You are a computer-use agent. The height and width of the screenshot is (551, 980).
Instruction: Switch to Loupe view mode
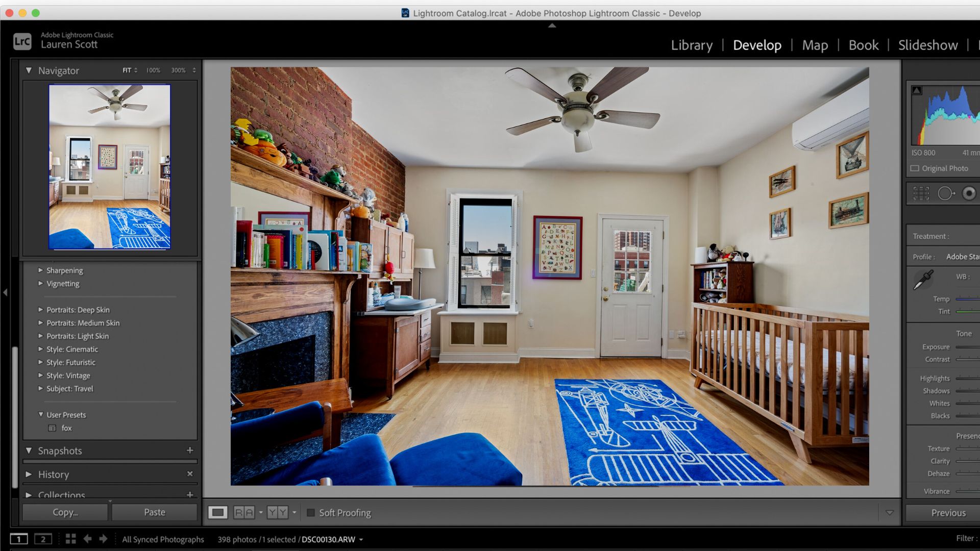217,512
